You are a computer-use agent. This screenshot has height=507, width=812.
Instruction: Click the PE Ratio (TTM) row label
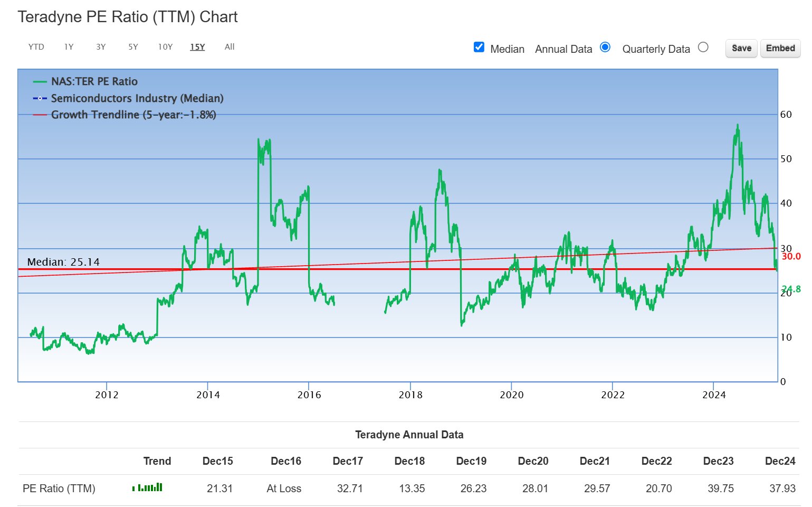[x=59, y=489]
